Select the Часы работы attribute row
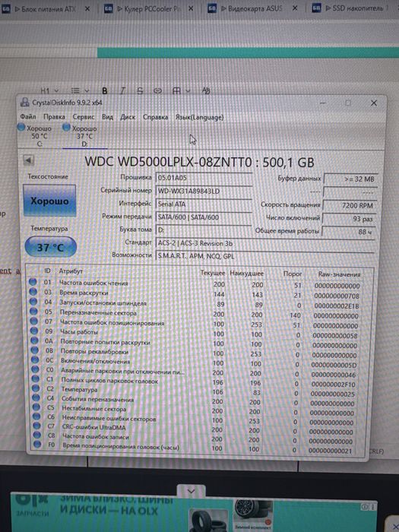The image size is (399, 532). 196,333
